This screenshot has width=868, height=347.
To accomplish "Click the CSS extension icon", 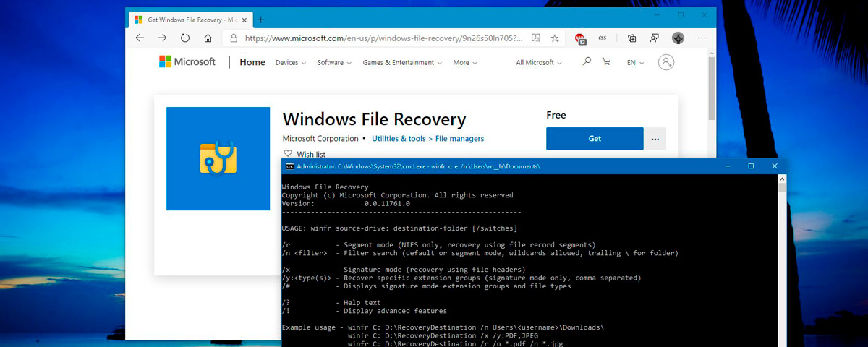I will point(602,38).
